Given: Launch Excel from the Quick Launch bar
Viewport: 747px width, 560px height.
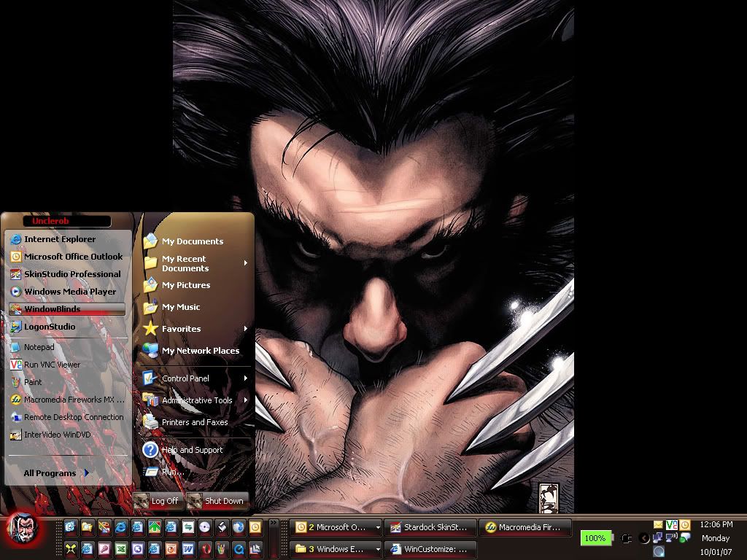Looking at the screenshot, I should [x=121, y=549].
